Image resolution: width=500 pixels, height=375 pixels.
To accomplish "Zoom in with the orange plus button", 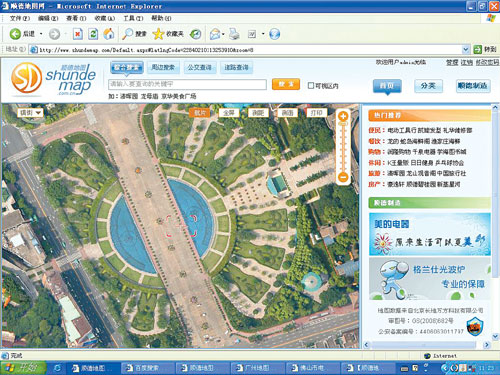I will click(x=343, y=116).
